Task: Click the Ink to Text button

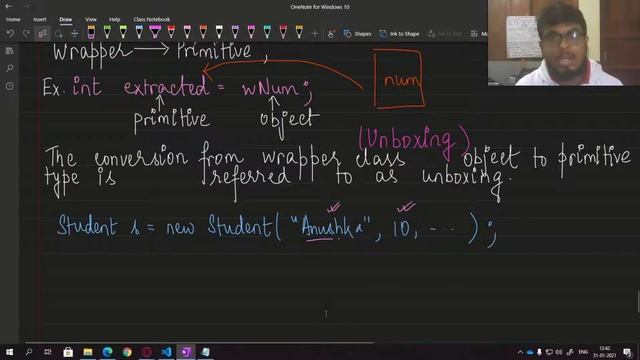Action: [x=444, y=33]
